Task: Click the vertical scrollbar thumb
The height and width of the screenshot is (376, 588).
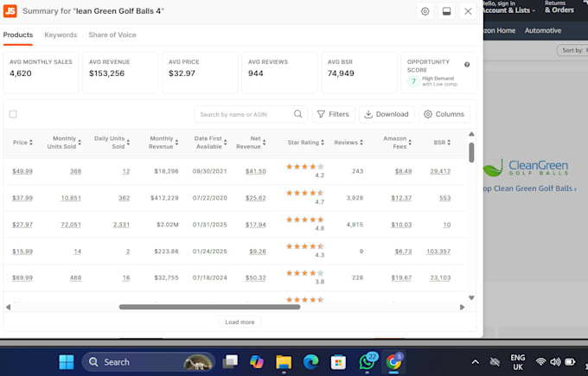Action: click(471, 153)
